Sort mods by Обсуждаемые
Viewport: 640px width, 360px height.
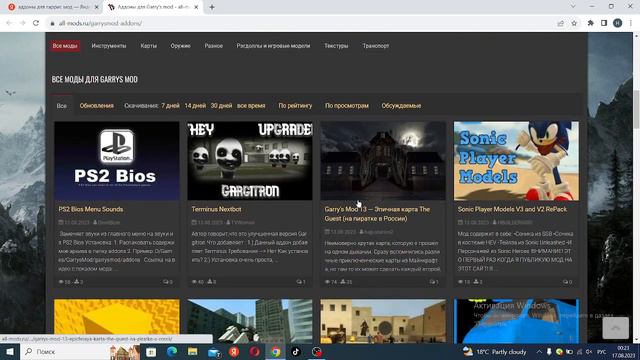coord(401,106)
